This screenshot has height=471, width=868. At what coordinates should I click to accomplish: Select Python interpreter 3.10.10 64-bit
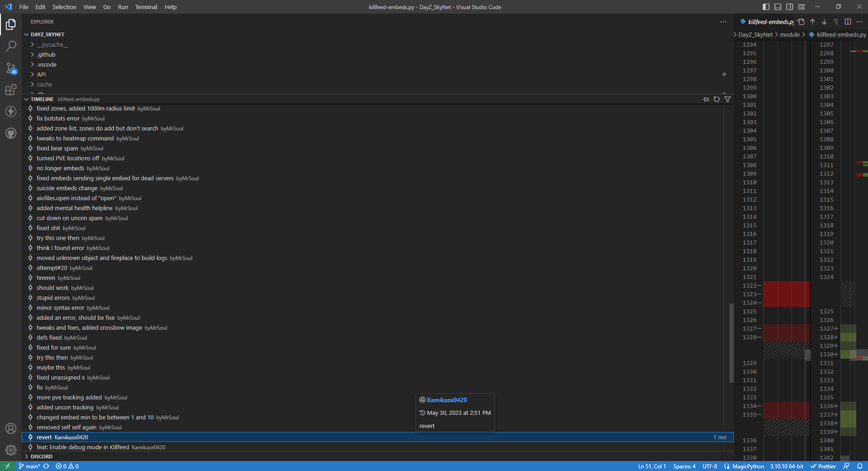[786, 466]
